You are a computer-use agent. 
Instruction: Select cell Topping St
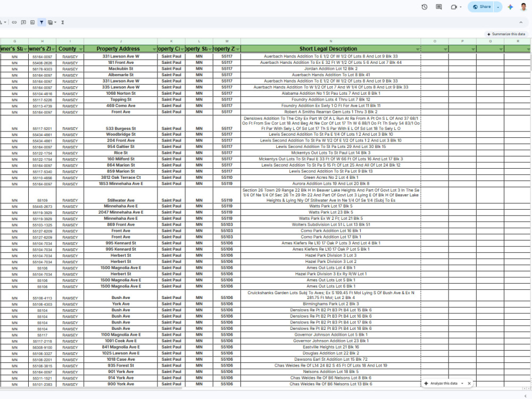pyautogui.click(x=121, y=100)
